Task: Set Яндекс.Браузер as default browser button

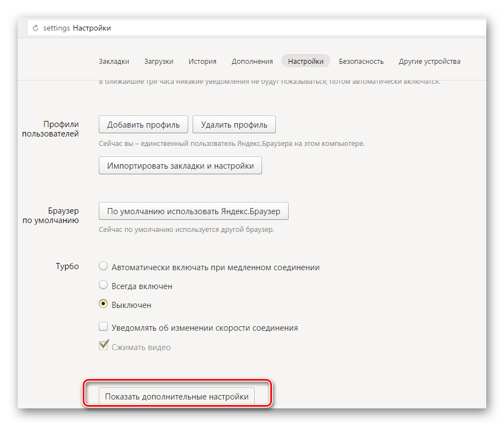Action: pyautogui.click(x=194, y=211)
